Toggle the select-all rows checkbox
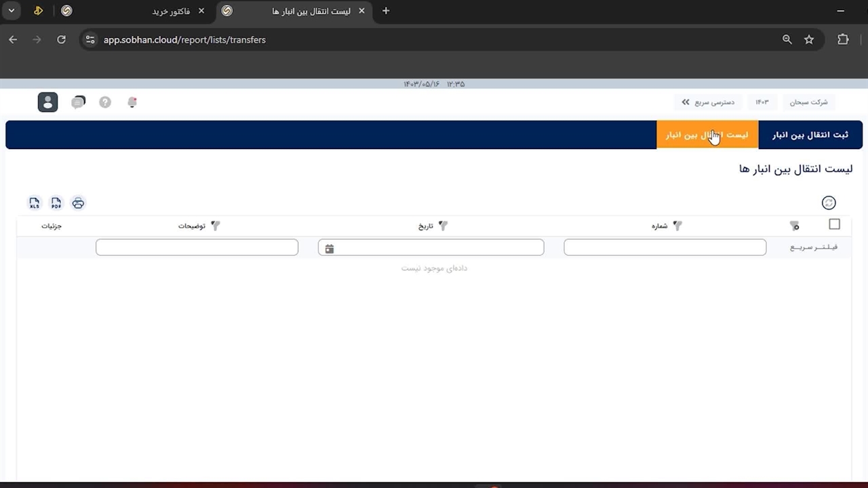 (x=834, y=224)
